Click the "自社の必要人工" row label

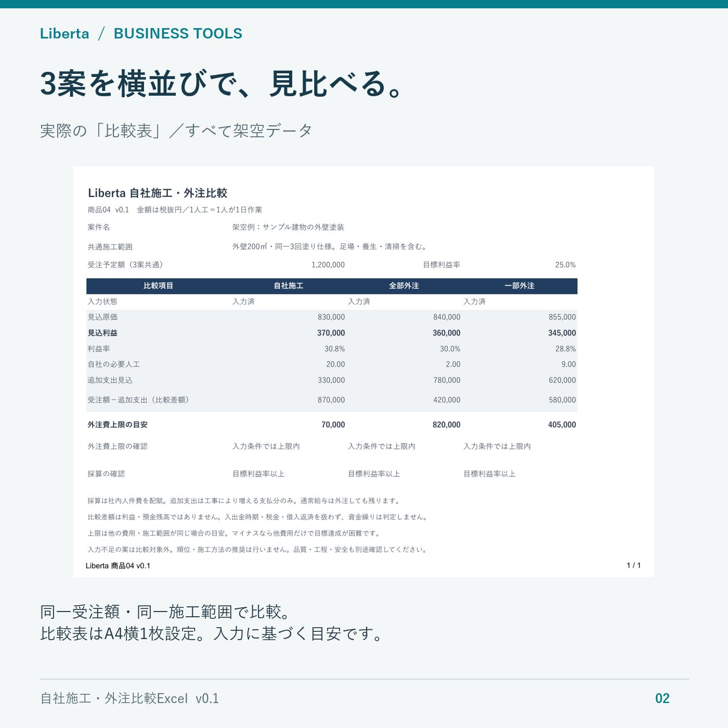click(114, 365)
